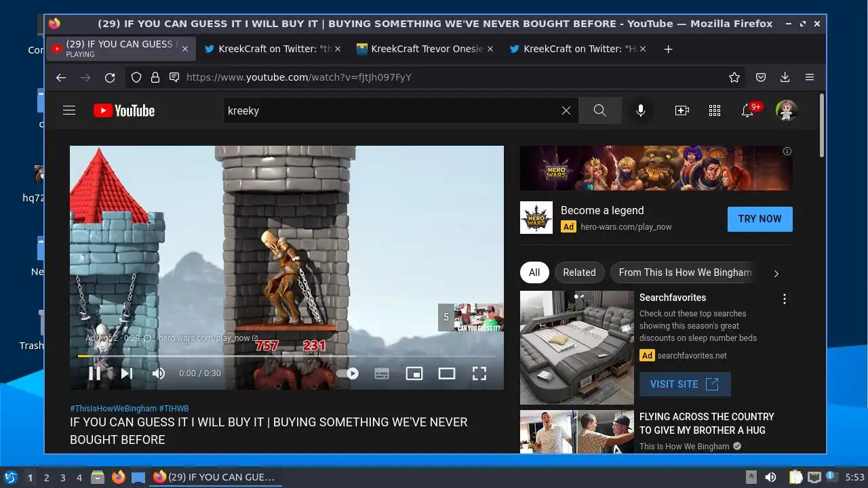Screen dimensions: 868x488
Task: Open the YouTube guide hamburger menu
Action: (x=69, y=110)
